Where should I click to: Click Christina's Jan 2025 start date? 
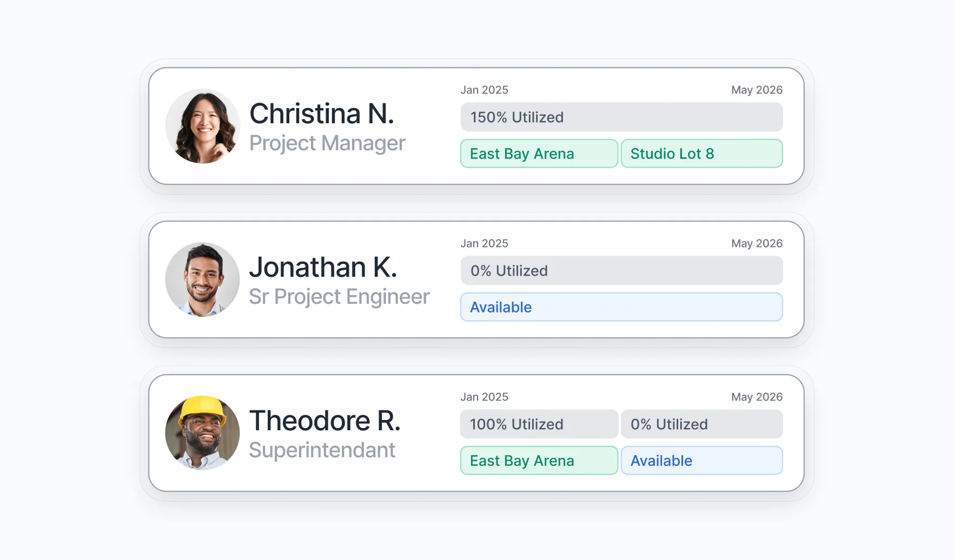point(484,90)
